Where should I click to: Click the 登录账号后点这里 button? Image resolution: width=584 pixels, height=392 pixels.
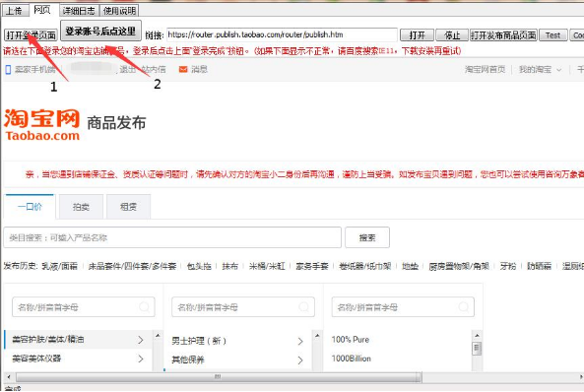[x=100, y=31]
